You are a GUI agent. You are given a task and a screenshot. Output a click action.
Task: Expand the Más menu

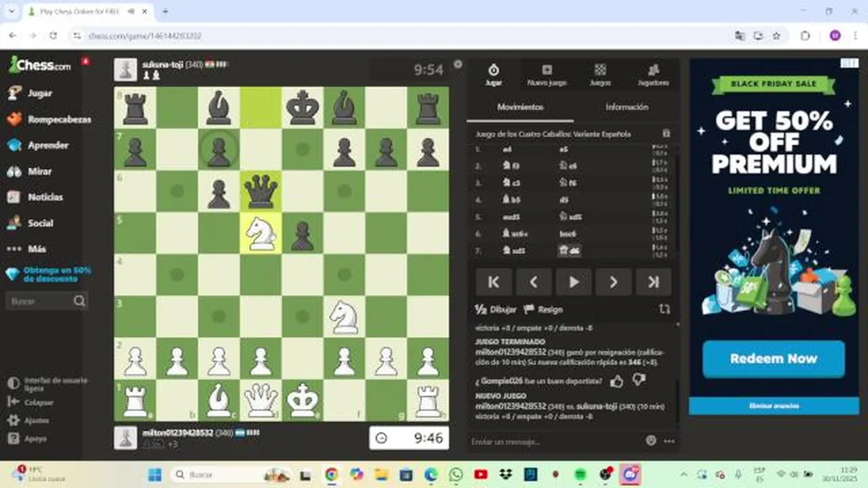[x=27, y=249]
